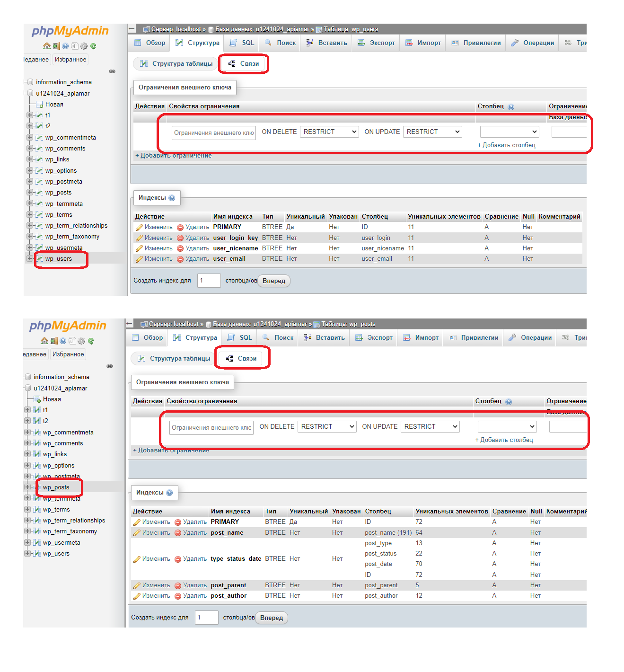This screenshot has width=624, height=672.
Task: Collapse u1241024_apiamar database node in top sidebar
Action: pos(26,93)
